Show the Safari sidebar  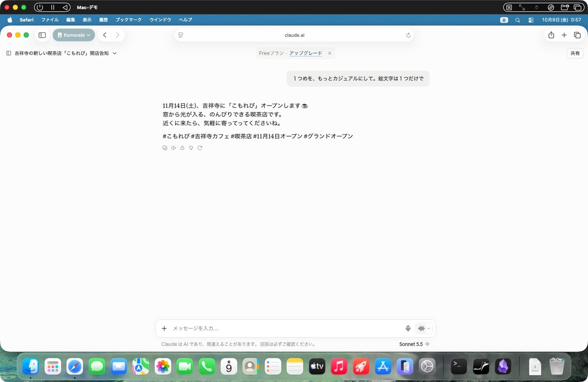[42, 35]
